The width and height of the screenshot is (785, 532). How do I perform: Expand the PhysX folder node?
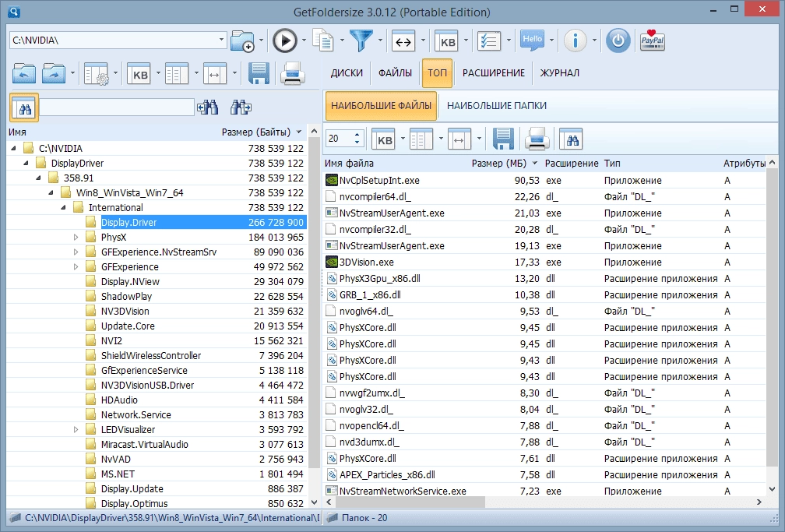click(76, 238)
